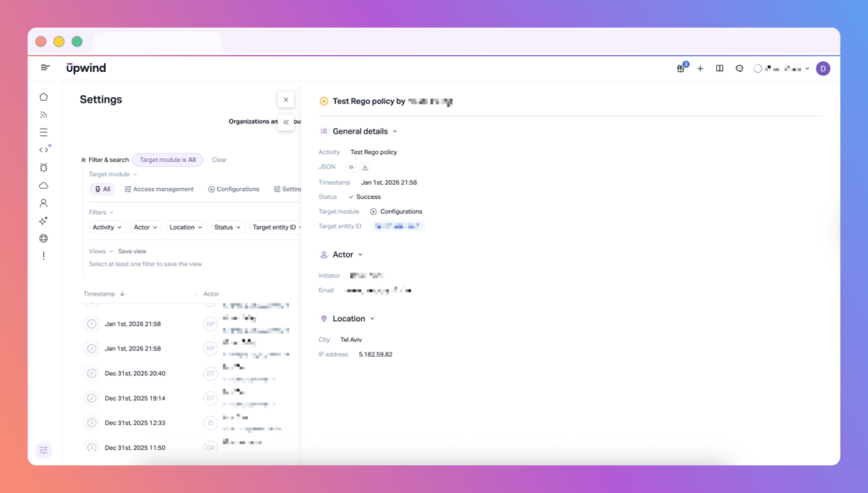Open the code brackets icon with notification dot
This screenshot has height=493, width=868.
[x=43, y=150]
